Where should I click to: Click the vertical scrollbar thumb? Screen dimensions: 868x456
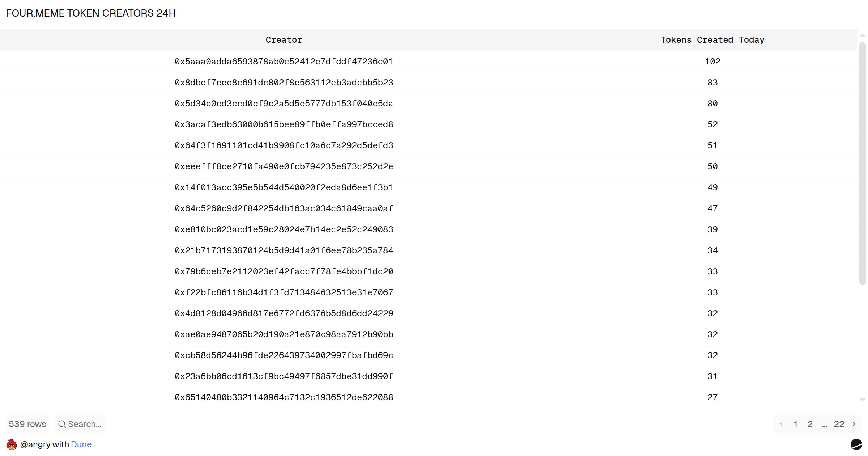(863, 163)
